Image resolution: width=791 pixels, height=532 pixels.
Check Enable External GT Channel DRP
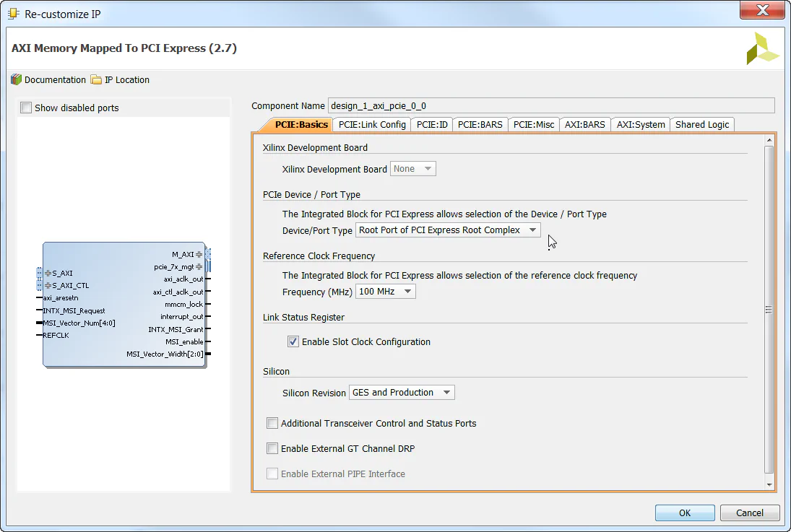(x=272, y=448)
